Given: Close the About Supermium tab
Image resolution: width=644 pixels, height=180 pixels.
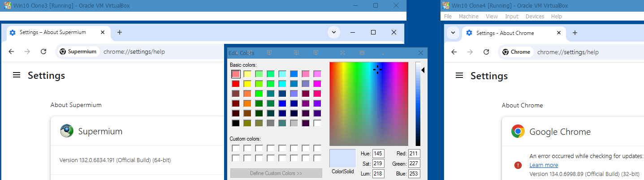Looking at the screenshot, I should click(x=103, y=32).
